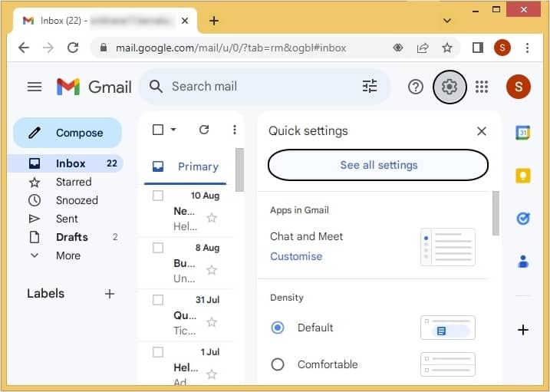
Task: Click the Compose button
Action: click(68, 133)
